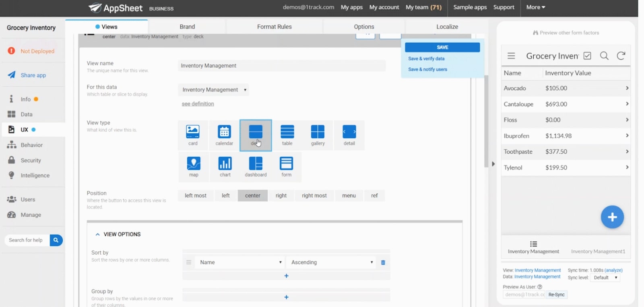Click the Search for help field
The image size is (644, 307).
click(27, 240)
